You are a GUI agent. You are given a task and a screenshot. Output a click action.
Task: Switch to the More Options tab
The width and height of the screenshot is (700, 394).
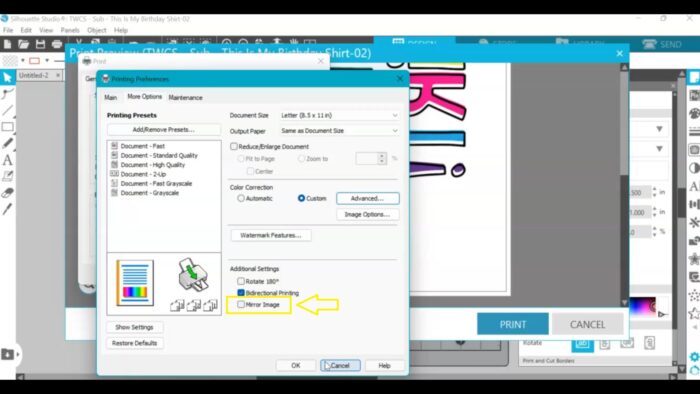[x=144, y=96]
